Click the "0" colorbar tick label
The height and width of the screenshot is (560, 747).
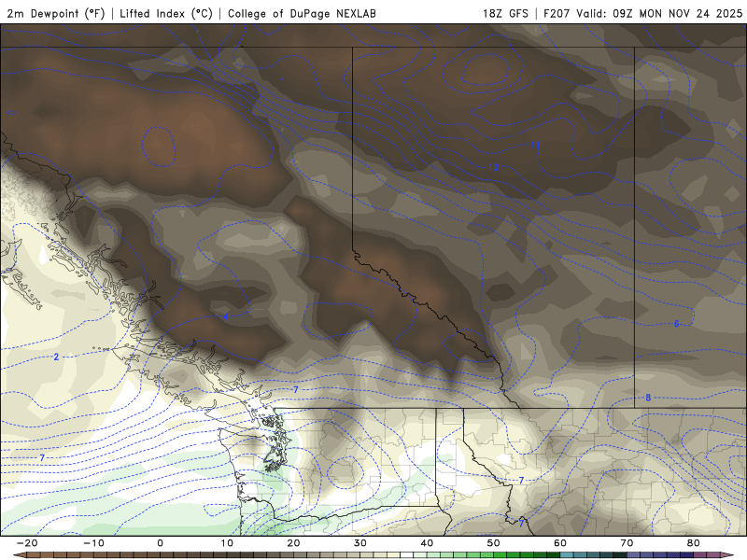click(160, 543)
